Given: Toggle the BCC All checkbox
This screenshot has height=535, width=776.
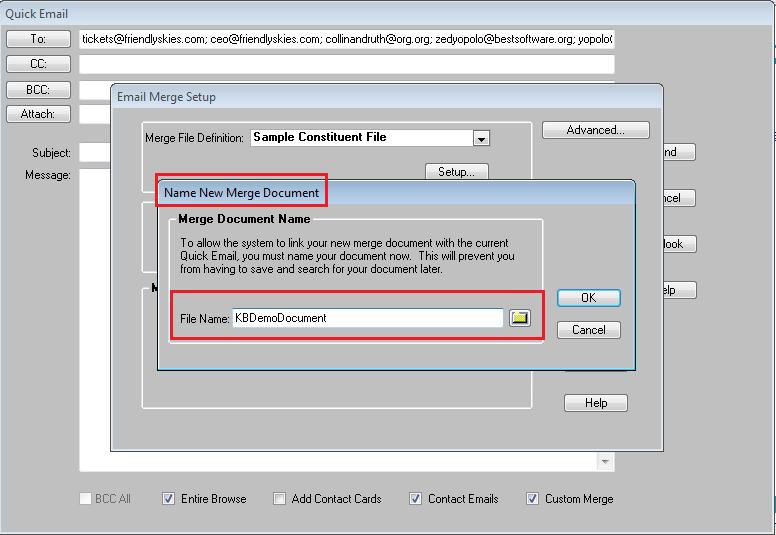Looking at the screenshot, I should coord(86,498).
